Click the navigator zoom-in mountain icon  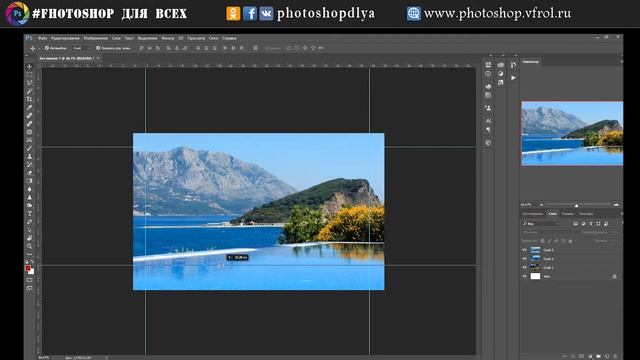pyautogui.click(x=616, y=204)
